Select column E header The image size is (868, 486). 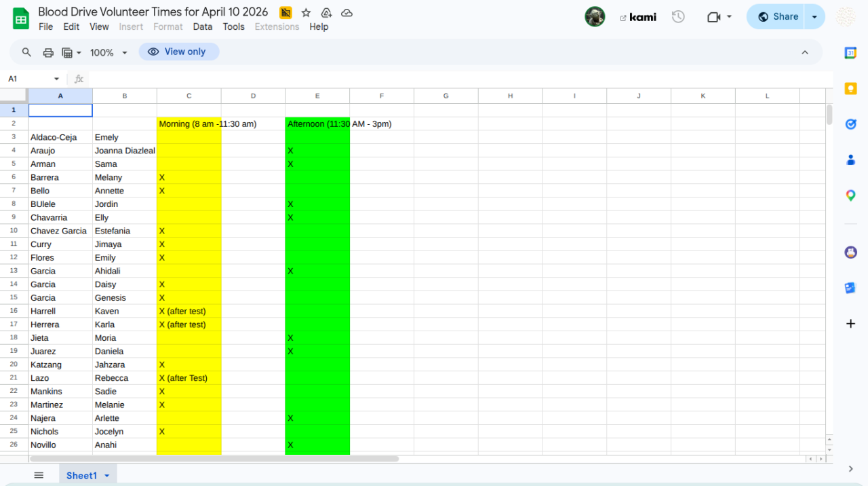[317, 96]
